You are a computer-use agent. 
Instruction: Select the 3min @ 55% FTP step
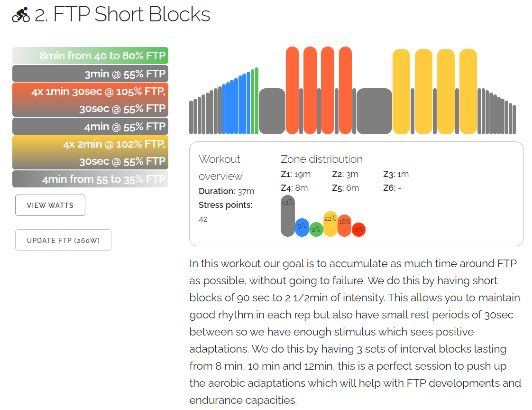pos(90,74)
